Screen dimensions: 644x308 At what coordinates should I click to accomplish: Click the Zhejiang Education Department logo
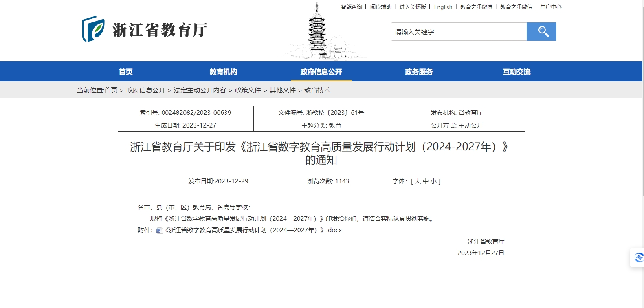click(x=145, y=29)
